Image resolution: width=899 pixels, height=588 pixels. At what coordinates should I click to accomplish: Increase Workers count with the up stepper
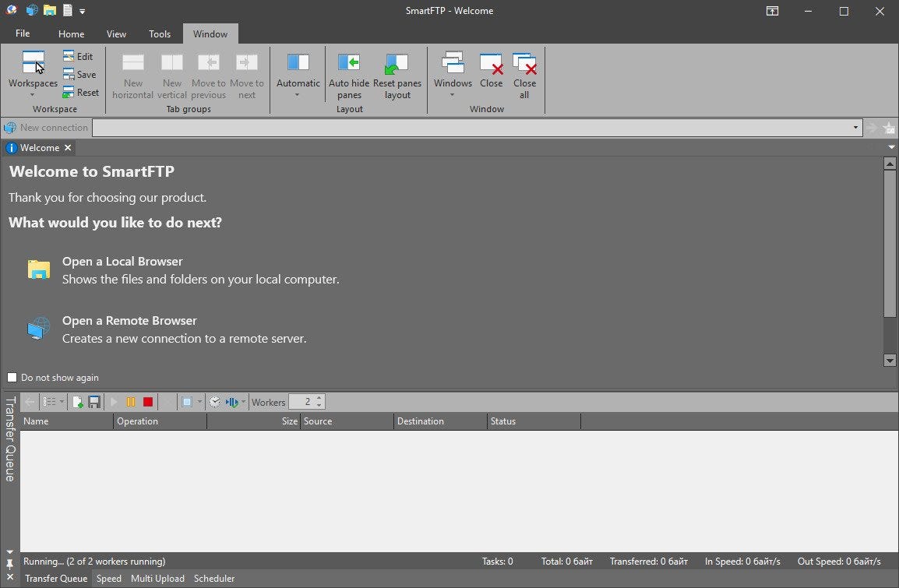pyautogui.click(x=319, y=398)
